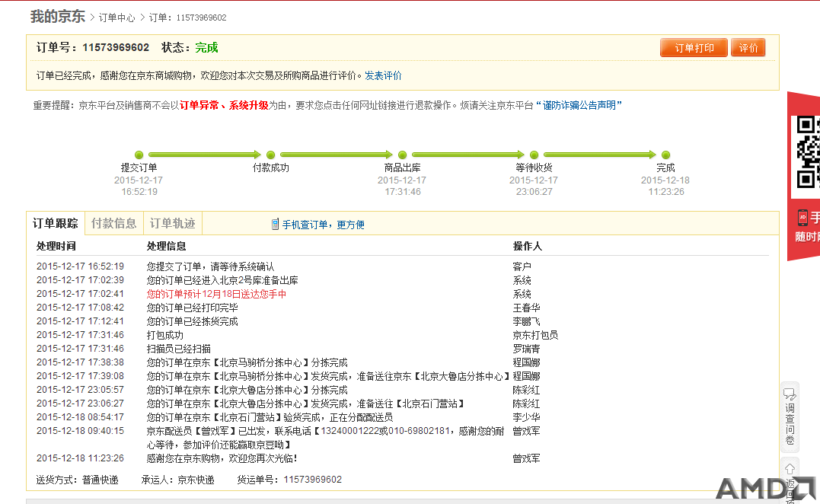Screen dimensions: 820x504
Task: Select the 货运单号 11573969602 text
Action: 289,480
